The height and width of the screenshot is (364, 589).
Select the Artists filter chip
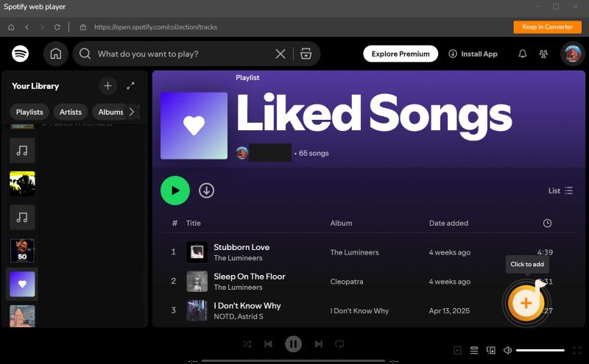pyautogui.click(x=71, y=112)
